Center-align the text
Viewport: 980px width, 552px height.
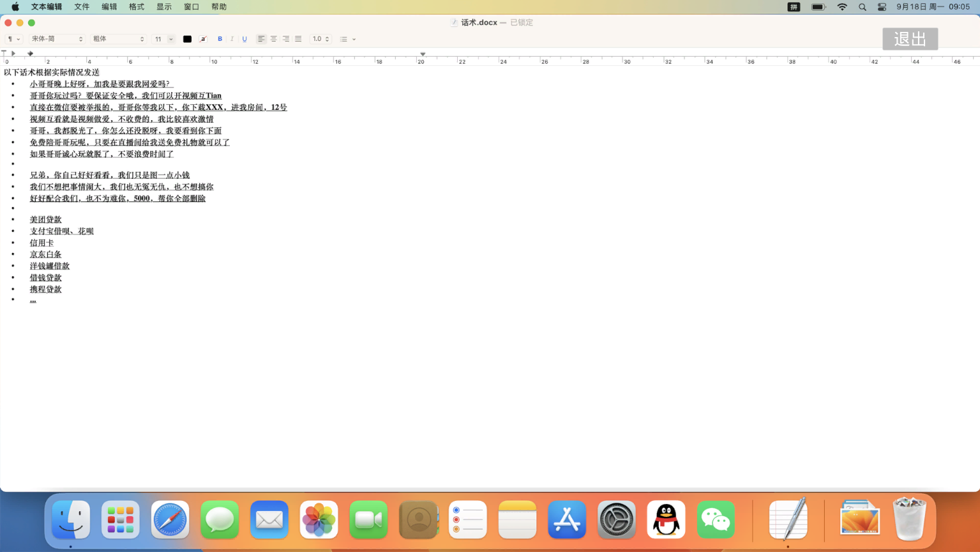(x=273, y=39)
